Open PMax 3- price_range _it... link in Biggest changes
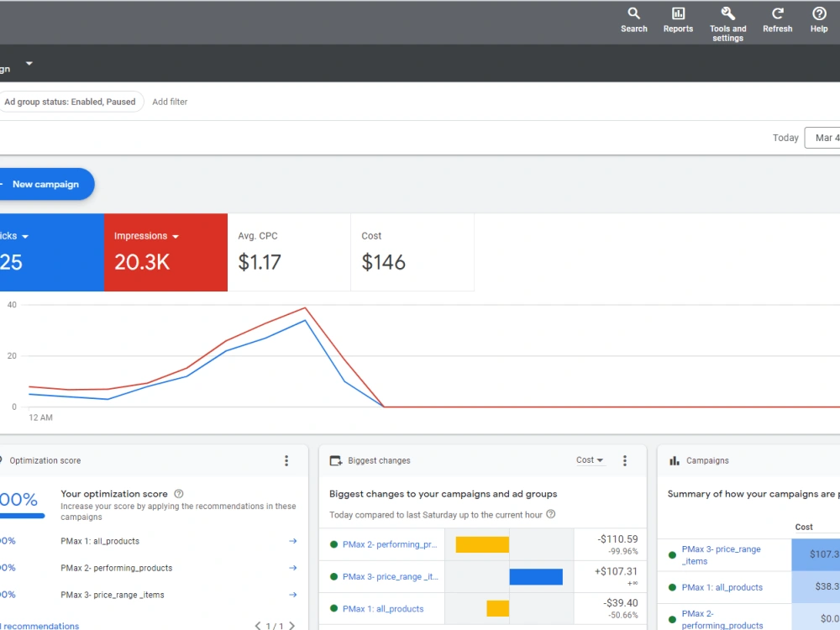 pyautogui.click(x=390, y=576)
